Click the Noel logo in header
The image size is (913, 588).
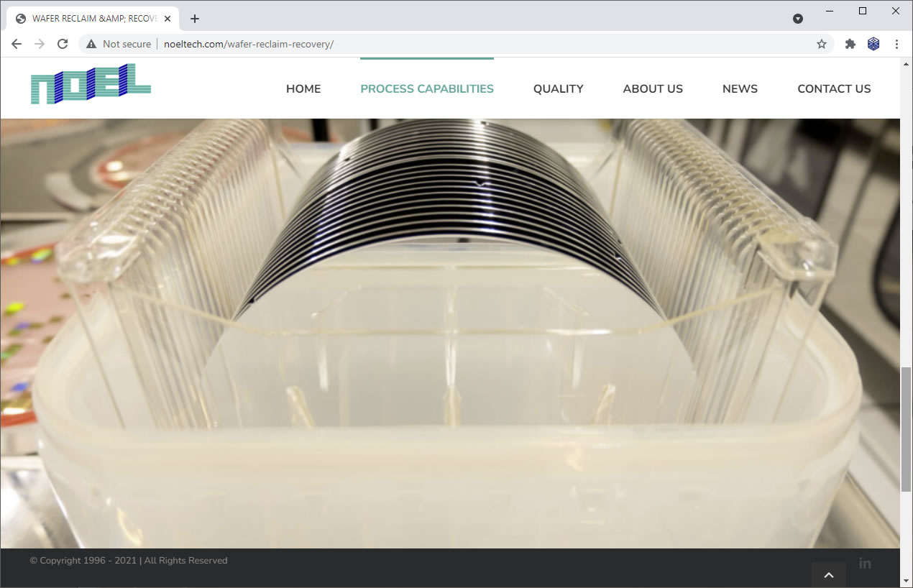pyautogui.click(x=91, y=84)
